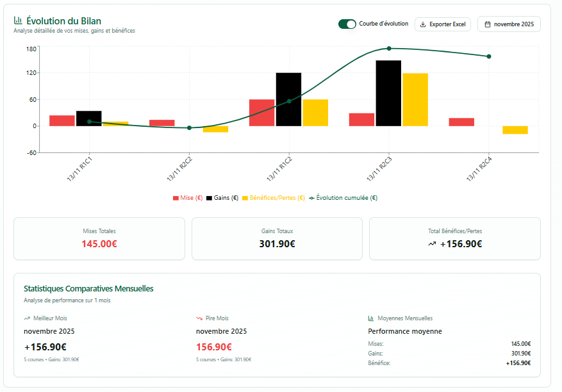Click the trending-up arrow icon beside +156.90€ total
The height and width of the screenshot is (392, 562).
pos(432,244)
